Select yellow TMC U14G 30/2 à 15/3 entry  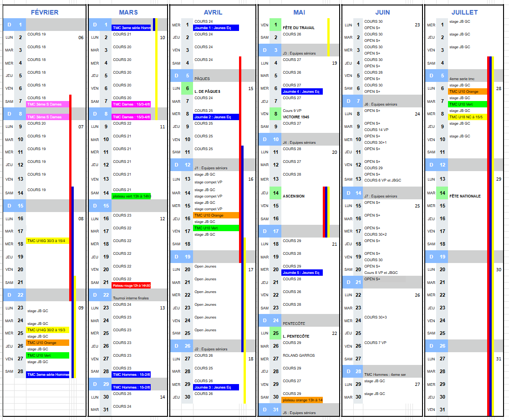pos(47,330)
